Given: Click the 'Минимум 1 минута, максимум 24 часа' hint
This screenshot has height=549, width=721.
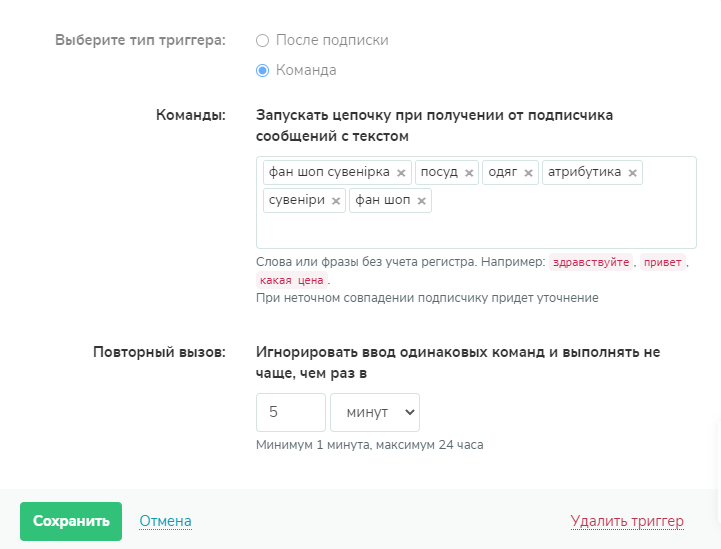Looking at the screenshot, I should pos(370,445).
